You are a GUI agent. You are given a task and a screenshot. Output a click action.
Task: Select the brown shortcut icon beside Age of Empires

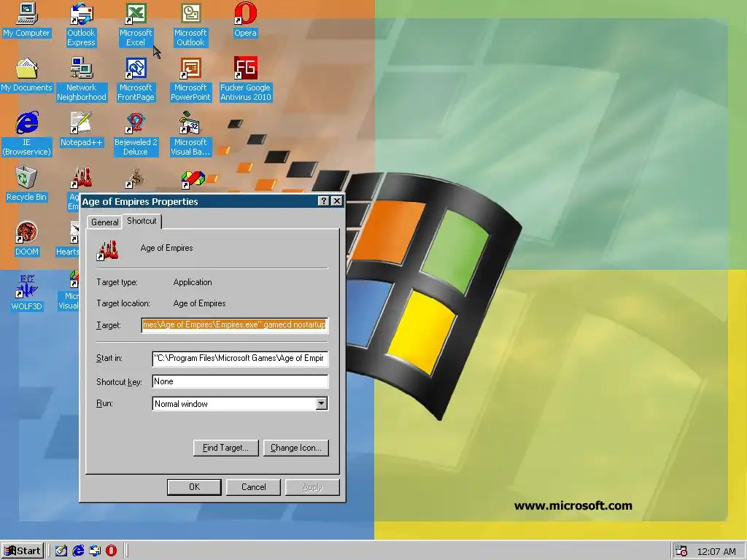point(136,179)
